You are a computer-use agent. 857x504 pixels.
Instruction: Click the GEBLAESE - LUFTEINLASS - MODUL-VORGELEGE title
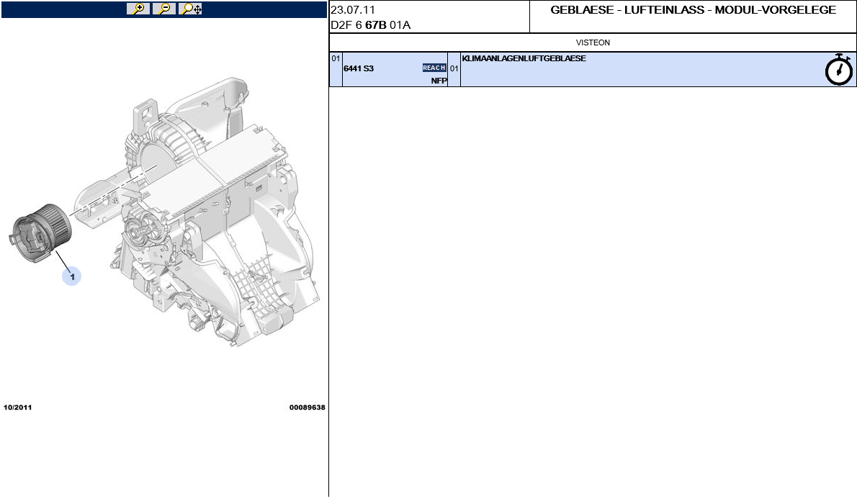(693, 10)
